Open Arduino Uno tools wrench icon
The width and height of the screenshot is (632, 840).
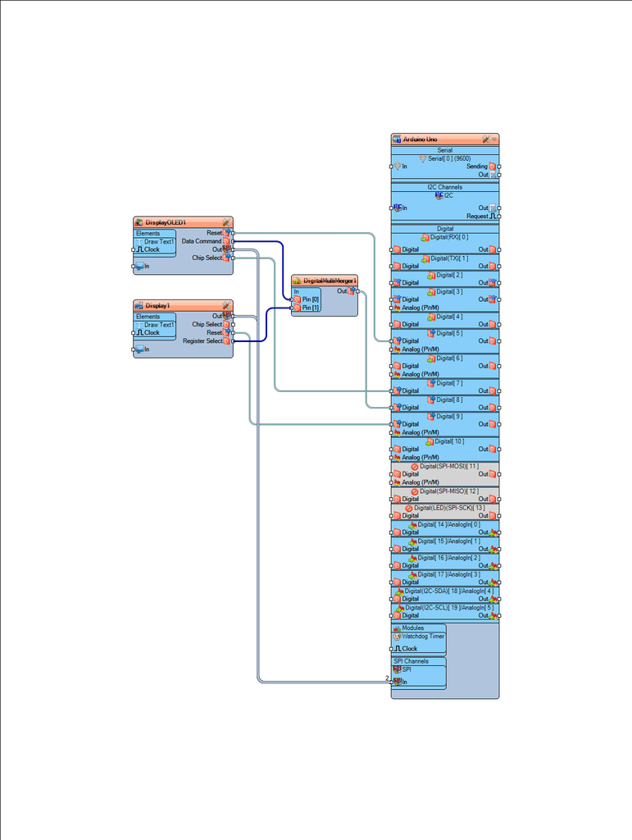click(x=485, y=139)
